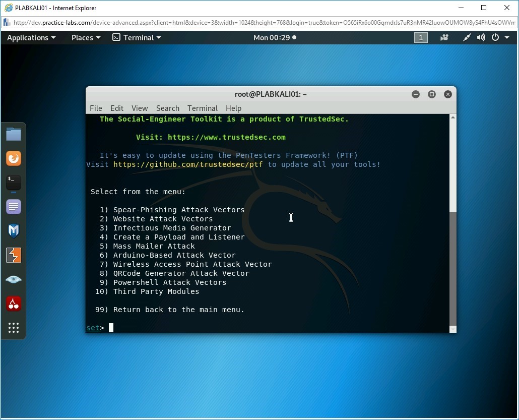
Task: Open the File menu in terminal
Action: 96,108
